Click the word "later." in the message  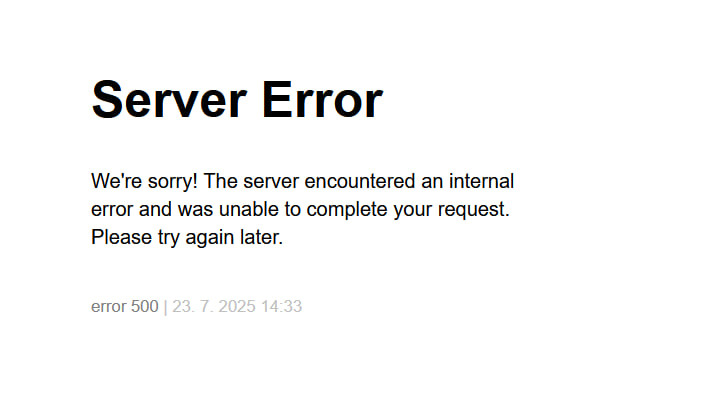[261, 237]
